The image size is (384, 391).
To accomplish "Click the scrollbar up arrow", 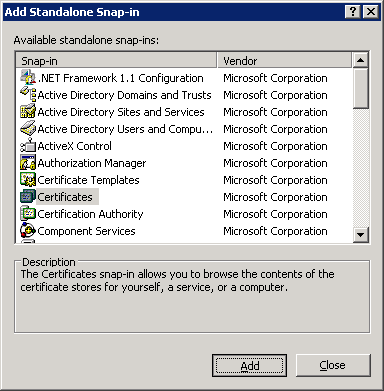I will point(360,61).
